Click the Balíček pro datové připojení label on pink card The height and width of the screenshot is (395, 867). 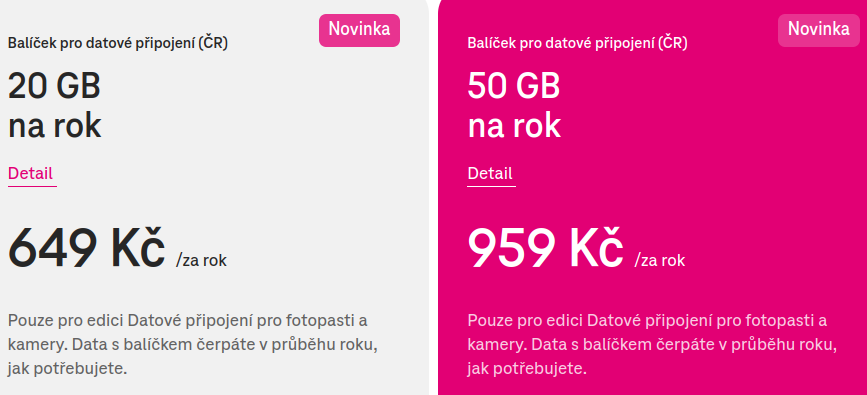(x=577, y=44)
